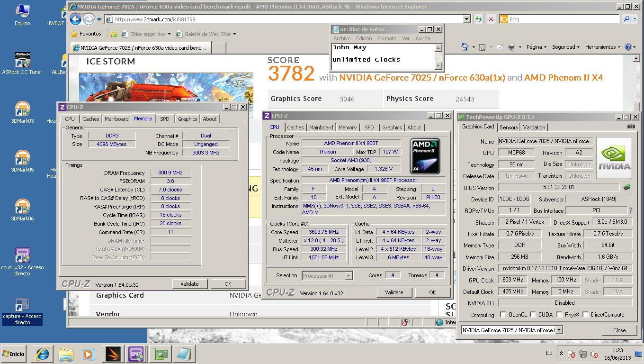Click Notepad scrollbar down arrow
The image size is (644, 364).
[438, 66]
